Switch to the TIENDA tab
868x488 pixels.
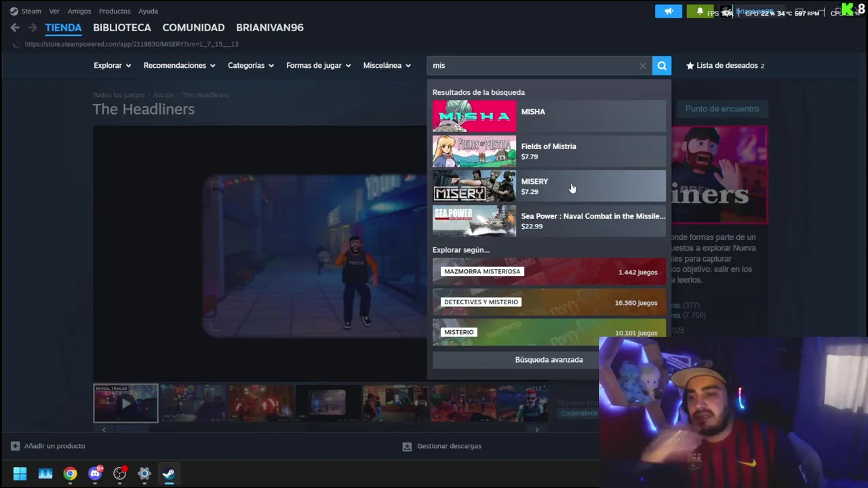pyautogui.click(x=63, y=28)
